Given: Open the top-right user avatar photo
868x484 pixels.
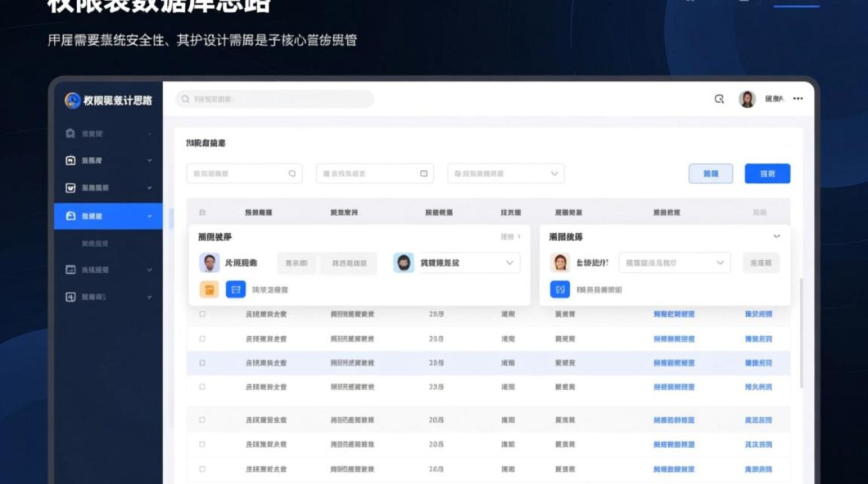Looking at the screenshot, I should pos(747,99).
